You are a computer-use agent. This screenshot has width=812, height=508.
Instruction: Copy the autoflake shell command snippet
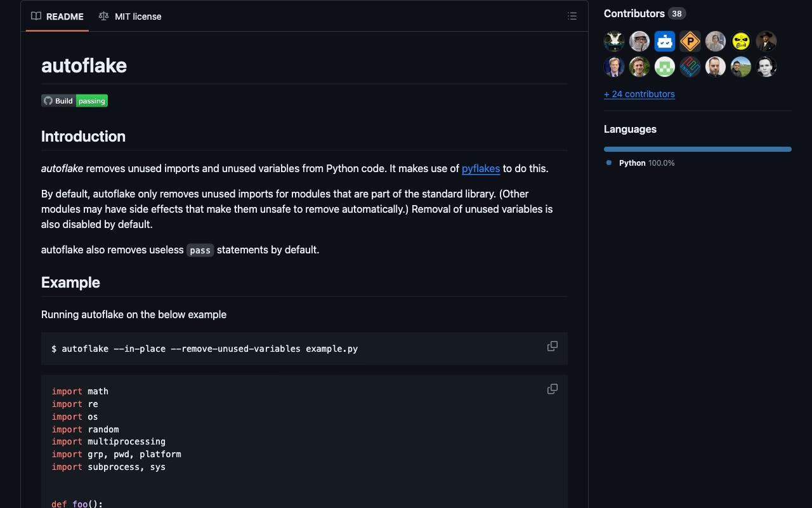pyautogui.click(x=553, y=346)
